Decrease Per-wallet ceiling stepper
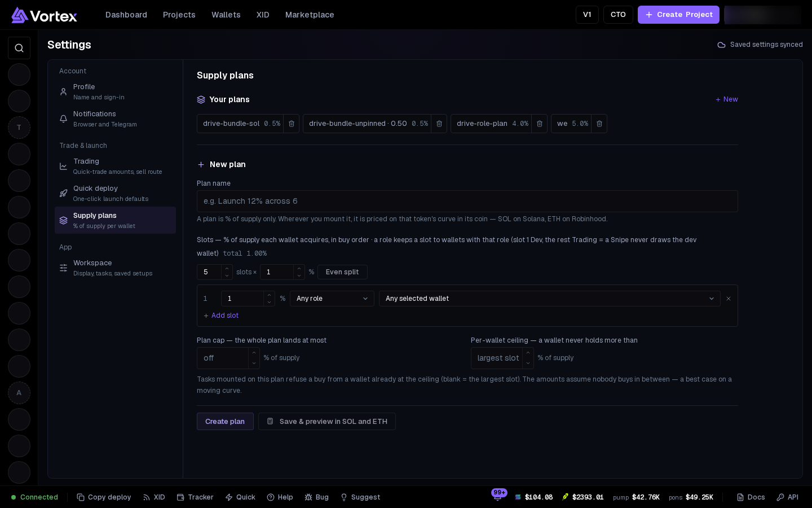The height and width of the screenshot is (508, 812). tap(528, 364)
